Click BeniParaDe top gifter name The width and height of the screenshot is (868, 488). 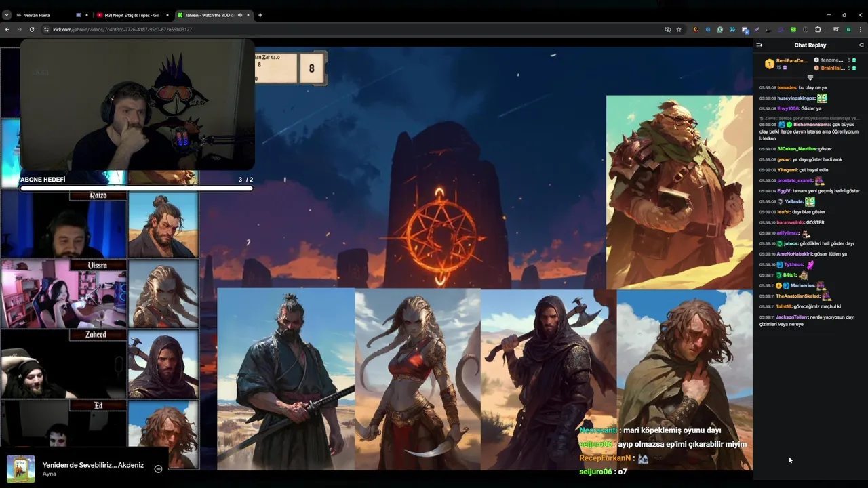coord(791,60)
